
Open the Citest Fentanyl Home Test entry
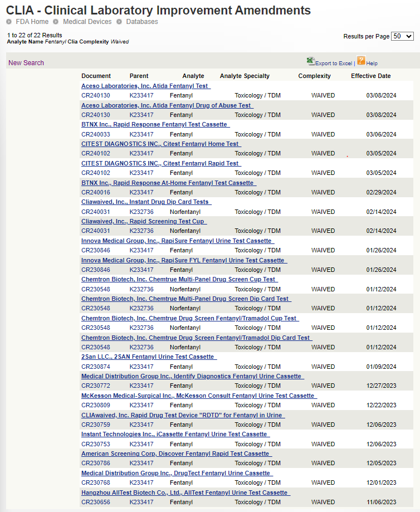point(160,144)
